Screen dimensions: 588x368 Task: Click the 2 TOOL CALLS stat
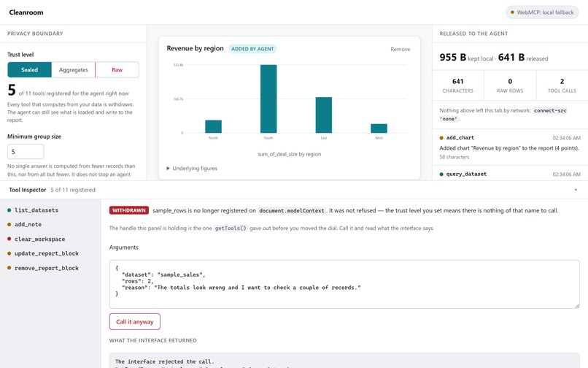pos(562,85)
